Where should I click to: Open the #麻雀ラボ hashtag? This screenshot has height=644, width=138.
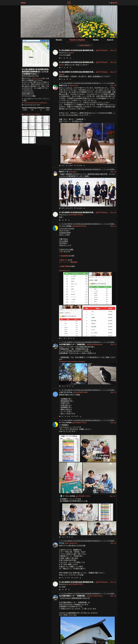pyautogui.click(x=63, y=260)
